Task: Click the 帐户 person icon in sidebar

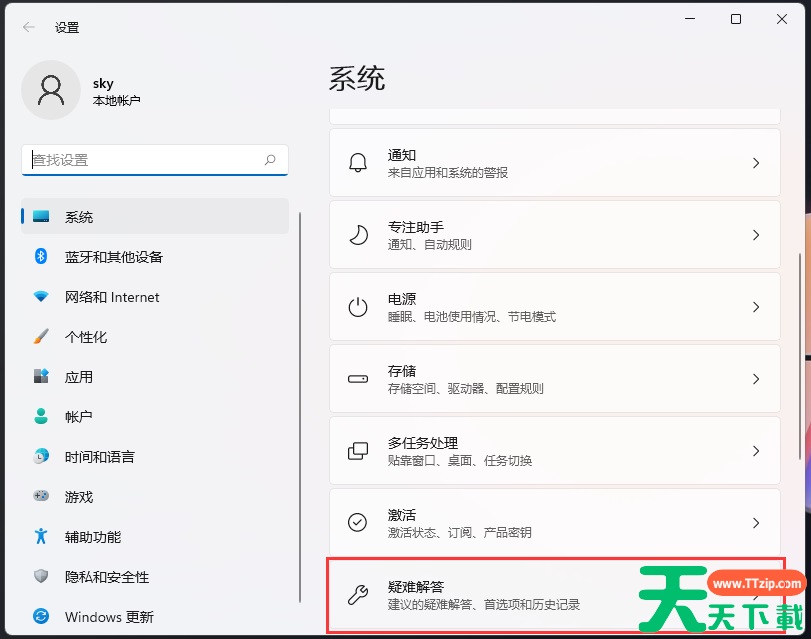Action: click(41, 416)
